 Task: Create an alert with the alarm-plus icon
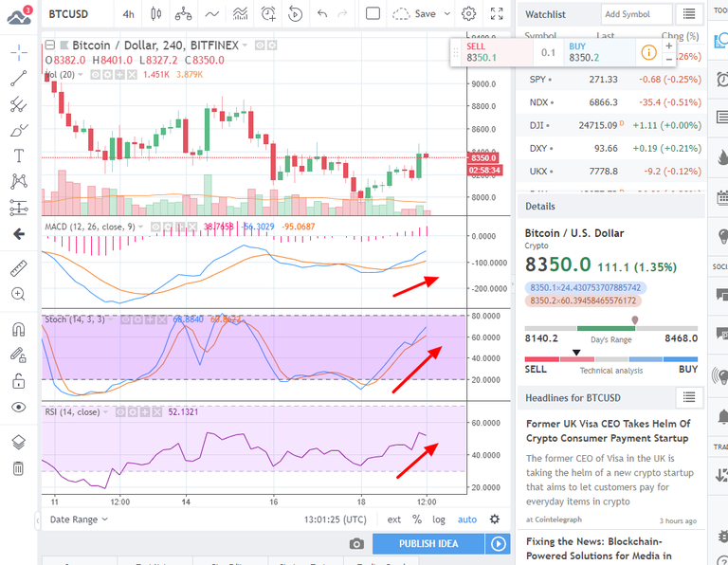pyautogui.click(x=268, y=14)
